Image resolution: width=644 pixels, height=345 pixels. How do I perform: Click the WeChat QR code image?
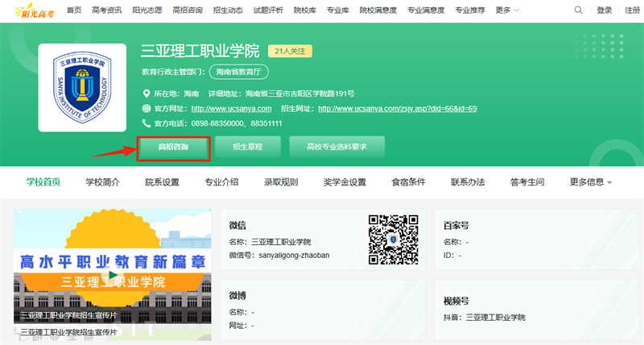point(393,239)
